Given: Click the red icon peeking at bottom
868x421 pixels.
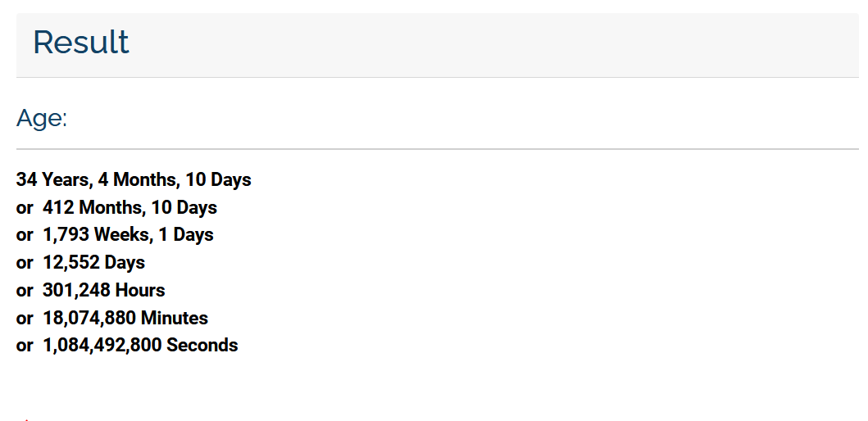Looking at the screenshot, I should (26, 419).
